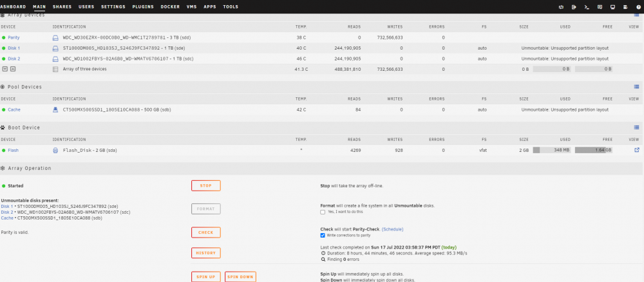The width and height of the screenshot is (644, 282).
Task: Click the clock icon beside Duration
Action: point(323,254)
